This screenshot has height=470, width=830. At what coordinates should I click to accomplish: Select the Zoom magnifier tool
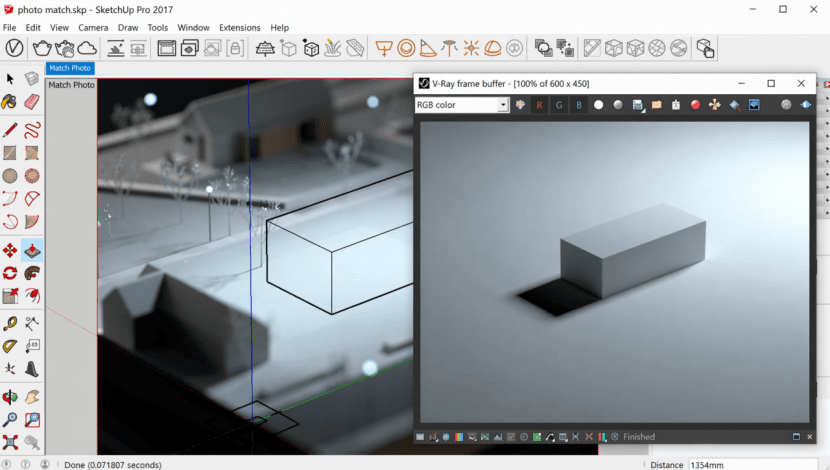click(10, 420)
